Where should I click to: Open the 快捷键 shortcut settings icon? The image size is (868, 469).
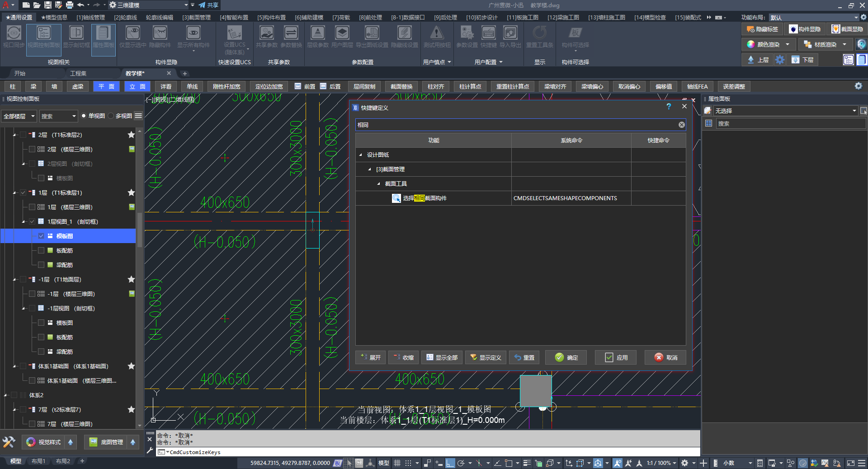tap(488, 33)
